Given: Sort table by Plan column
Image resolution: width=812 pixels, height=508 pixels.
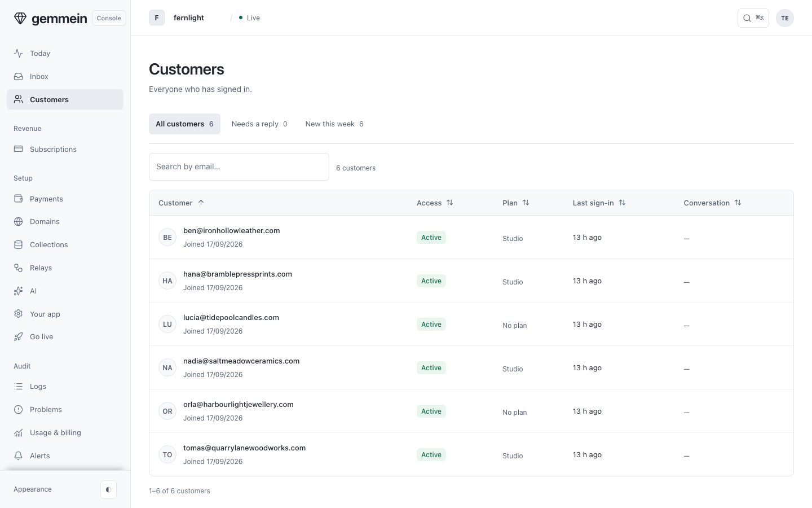Looking at the screenshot, I should click(x=516, y=203).
